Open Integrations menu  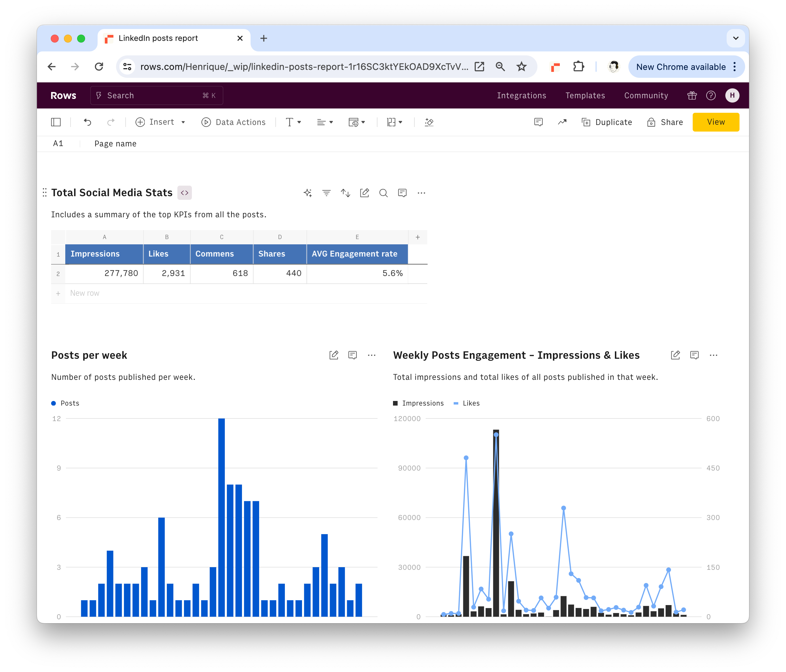522,96
